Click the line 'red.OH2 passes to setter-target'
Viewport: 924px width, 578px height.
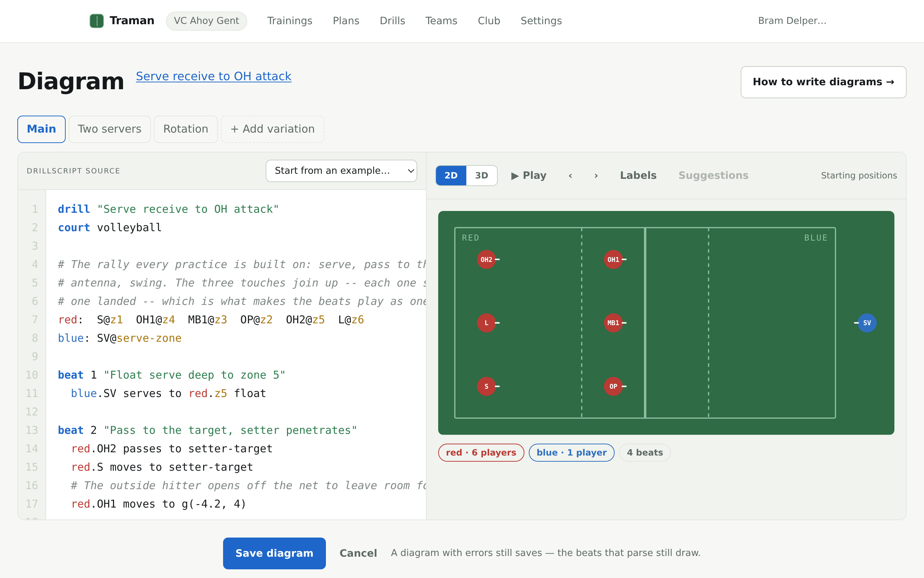point(171,449)
